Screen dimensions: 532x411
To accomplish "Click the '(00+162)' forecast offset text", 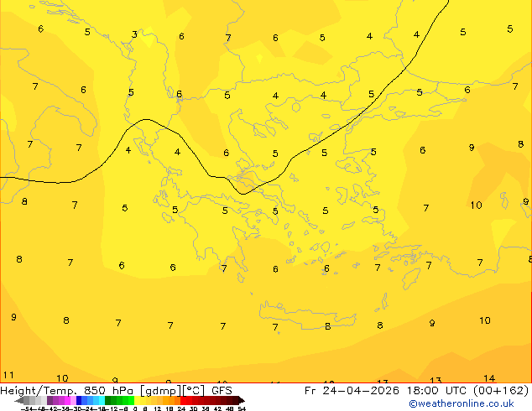I will point(501,391).
